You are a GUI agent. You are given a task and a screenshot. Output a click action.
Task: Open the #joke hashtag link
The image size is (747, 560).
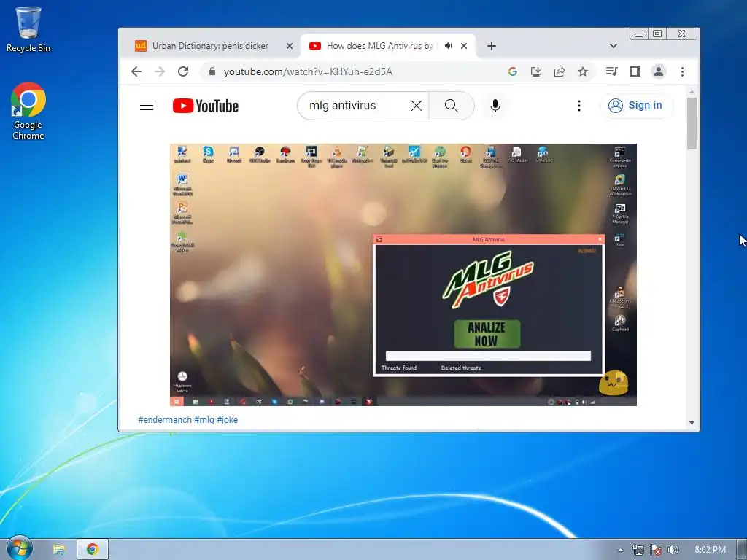coord(228,419)
